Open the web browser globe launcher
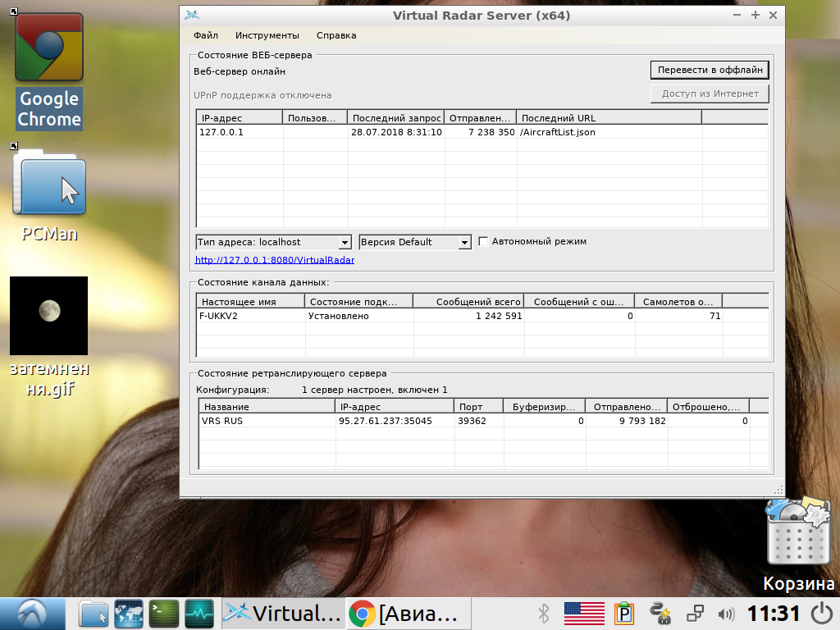This screenshot has height=630, width=840. [129, 614]
